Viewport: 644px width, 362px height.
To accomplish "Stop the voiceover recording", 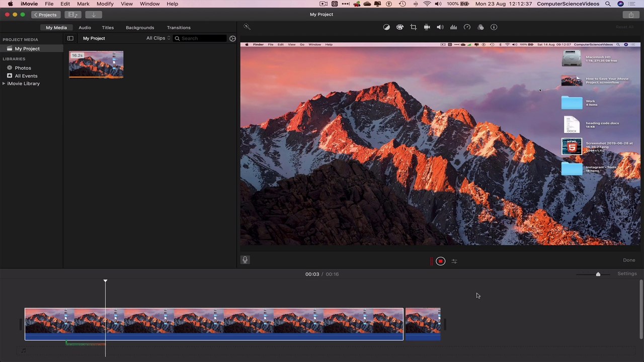I will [440, 261].
